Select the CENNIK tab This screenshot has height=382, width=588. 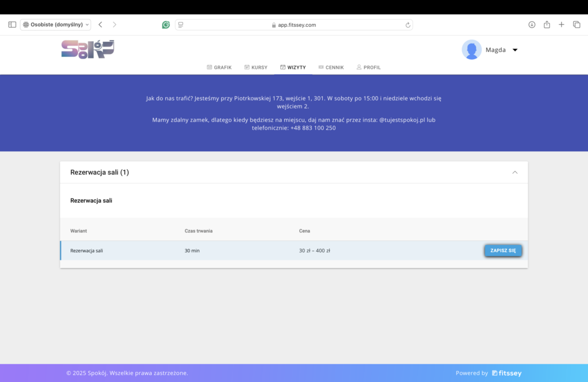331,68
